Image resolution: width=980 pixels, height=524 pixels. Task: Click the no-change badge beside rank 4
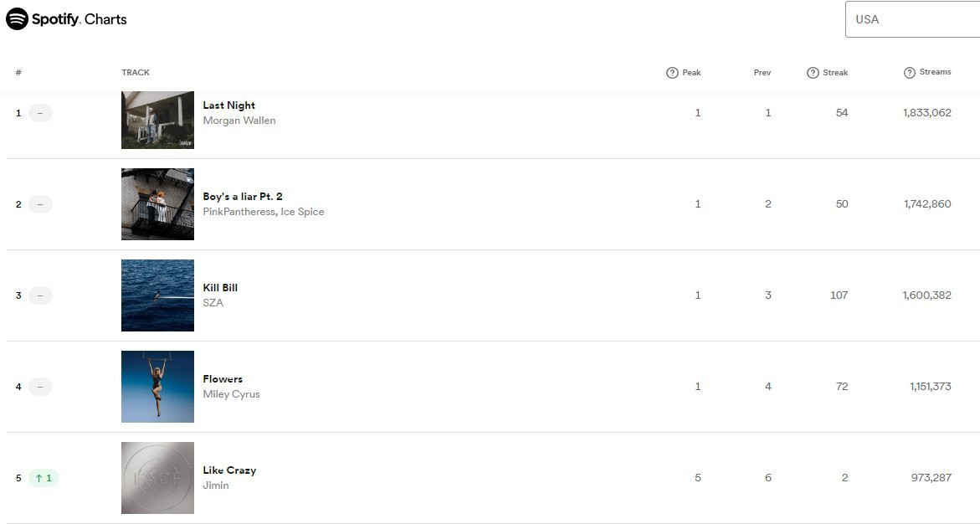click(x=40, y=387)
